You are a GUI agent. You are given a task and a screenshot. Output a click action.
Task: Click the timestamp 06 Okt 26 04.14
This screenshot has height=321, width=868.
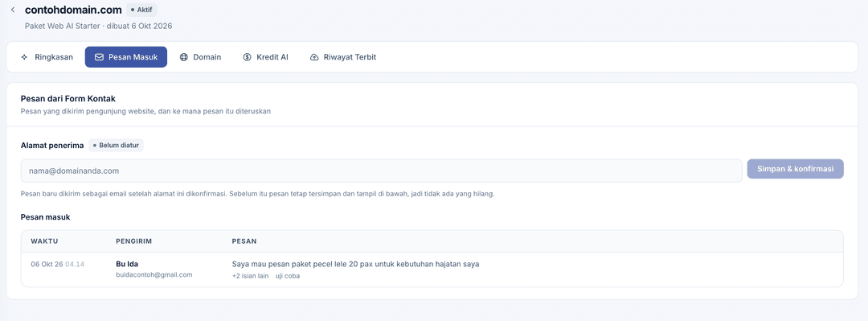(58, 264)
